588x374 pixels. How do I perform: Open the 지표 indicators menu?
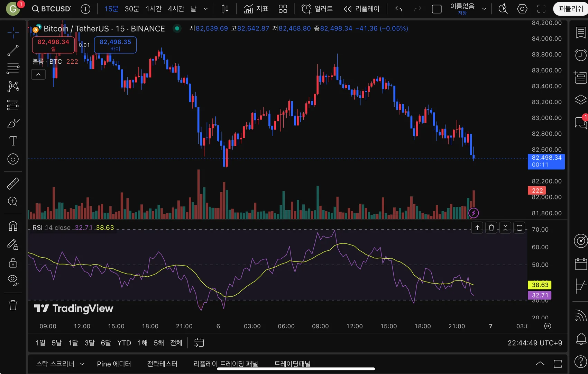coord(256,9)
